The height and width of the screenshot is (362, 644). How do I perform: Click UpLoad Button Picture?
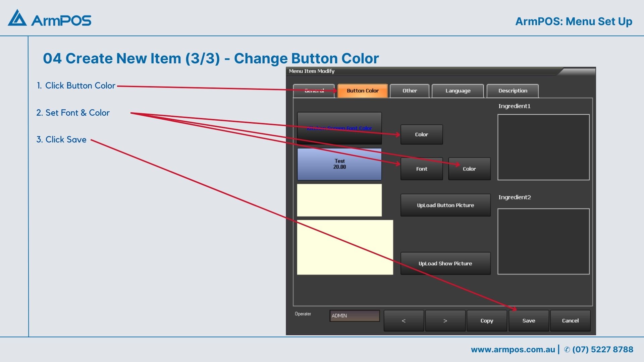445,205
